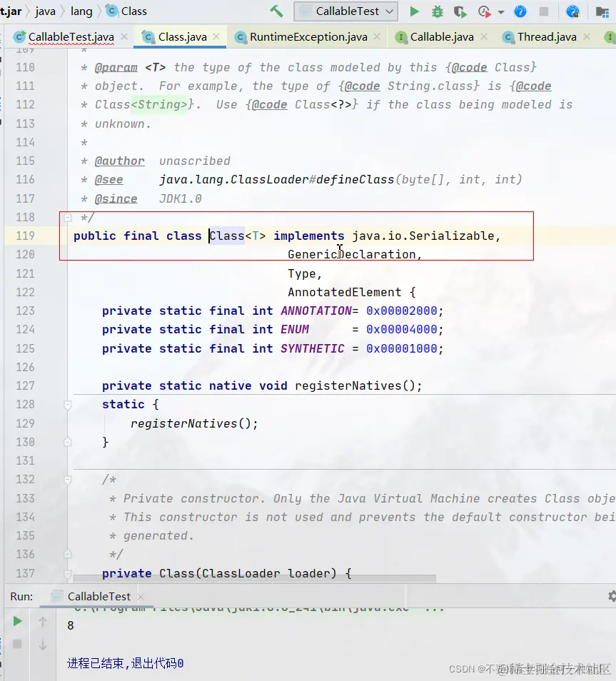Run CallableTest with the green play button
The height and width of the screenshot is (681, 616).
click(x=414, y=11)
